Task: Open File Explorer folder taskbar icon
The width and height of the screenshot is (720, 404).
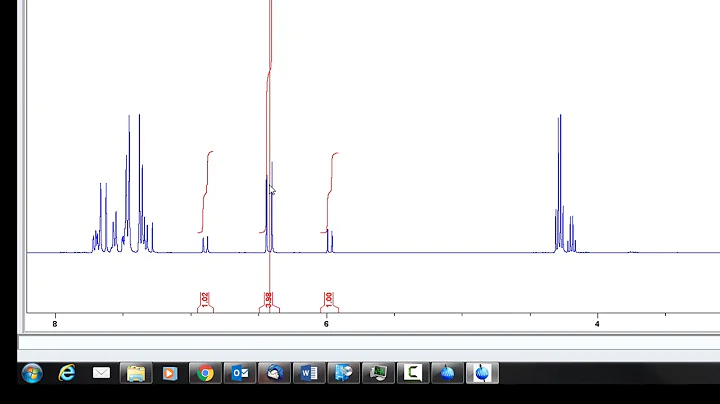Action: tap(136, 373)
